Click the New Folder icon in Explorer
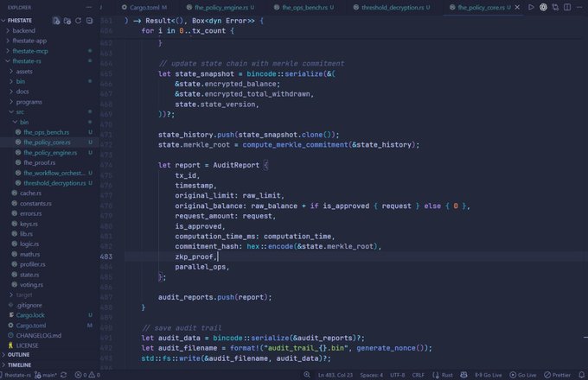This screenshot has width=588, height=380. (x=67, y=21)
